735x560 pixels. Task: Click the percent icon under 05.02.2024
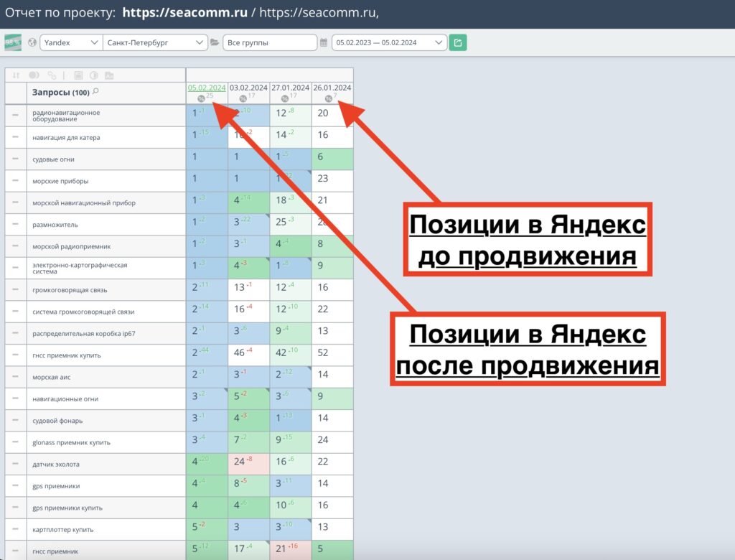pyautogui.click(x=201, y=98)
